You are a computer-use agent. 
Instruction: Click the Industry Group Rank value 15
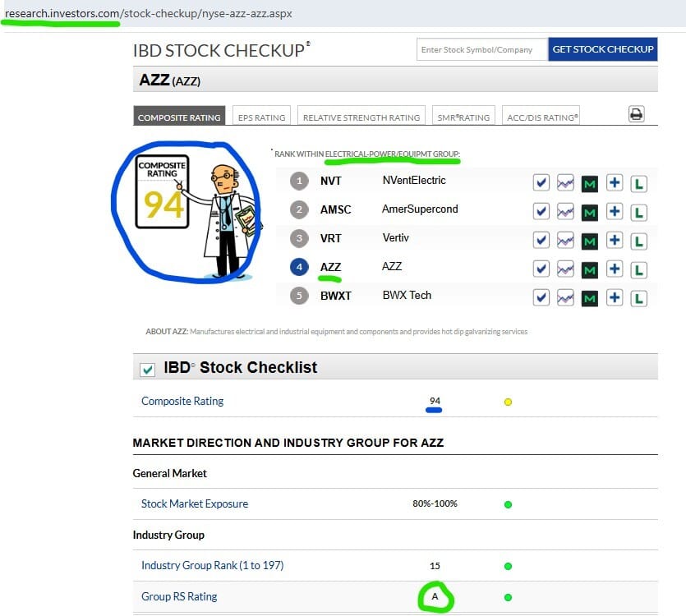pos(435,566)
